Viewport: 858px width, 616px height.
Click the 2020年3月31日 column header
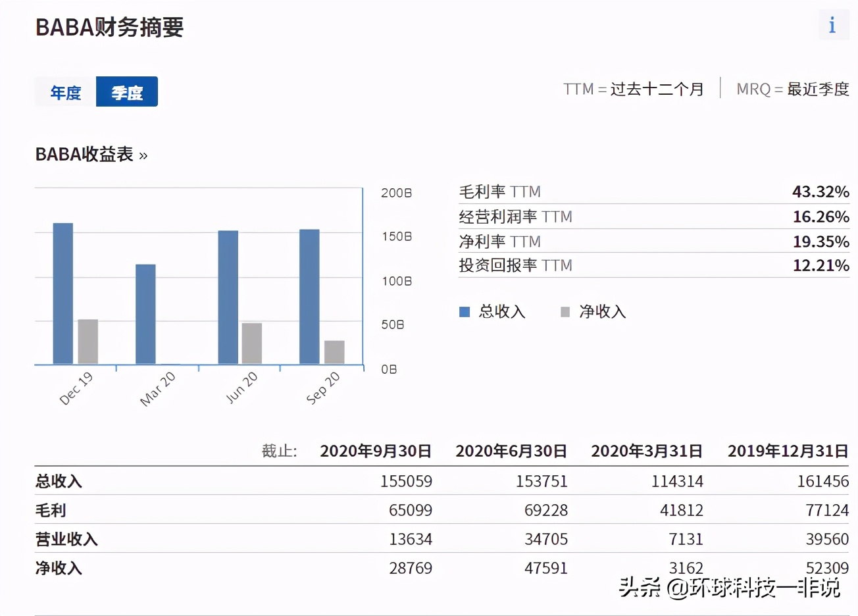click(x=647, y=451)
